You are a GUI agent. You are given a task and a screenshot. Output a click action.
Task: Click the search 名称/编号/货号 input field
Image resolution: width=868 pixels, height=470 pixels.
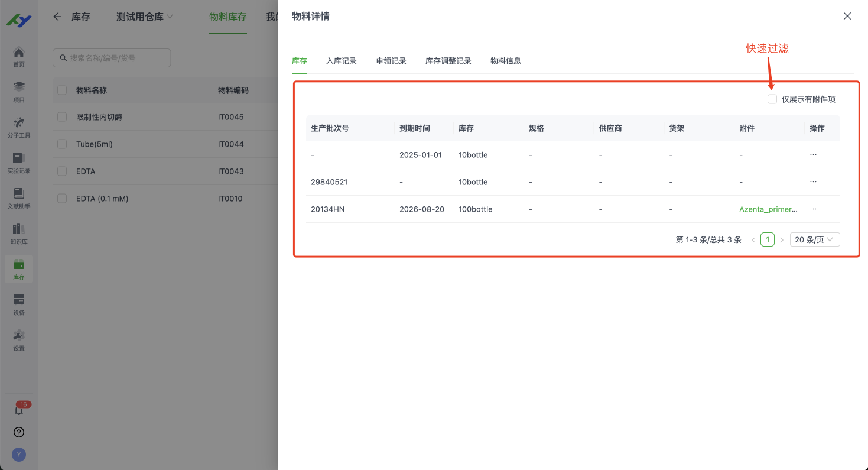coord(111,57)
